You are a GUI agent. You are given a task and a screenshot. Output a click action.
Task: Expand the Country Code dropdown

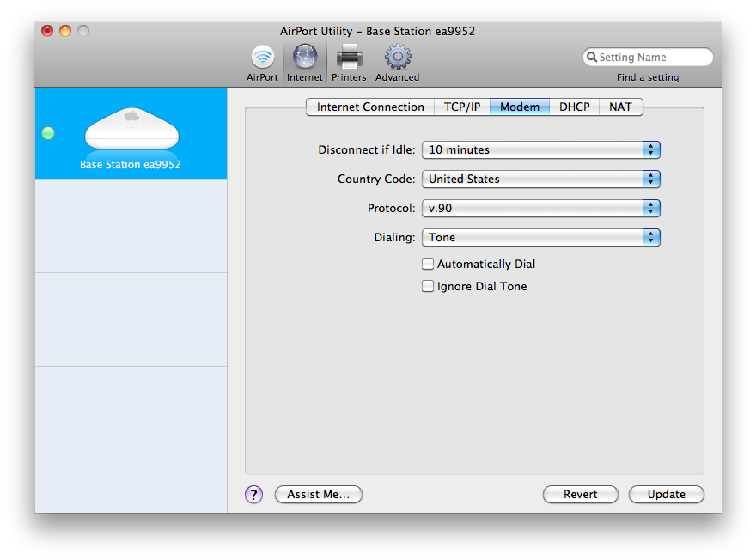[540, 180]
